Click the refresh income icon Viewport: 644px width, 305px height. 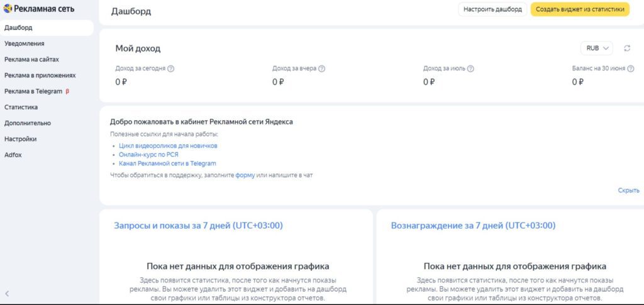pyautogui.click(x=627, y=48)
